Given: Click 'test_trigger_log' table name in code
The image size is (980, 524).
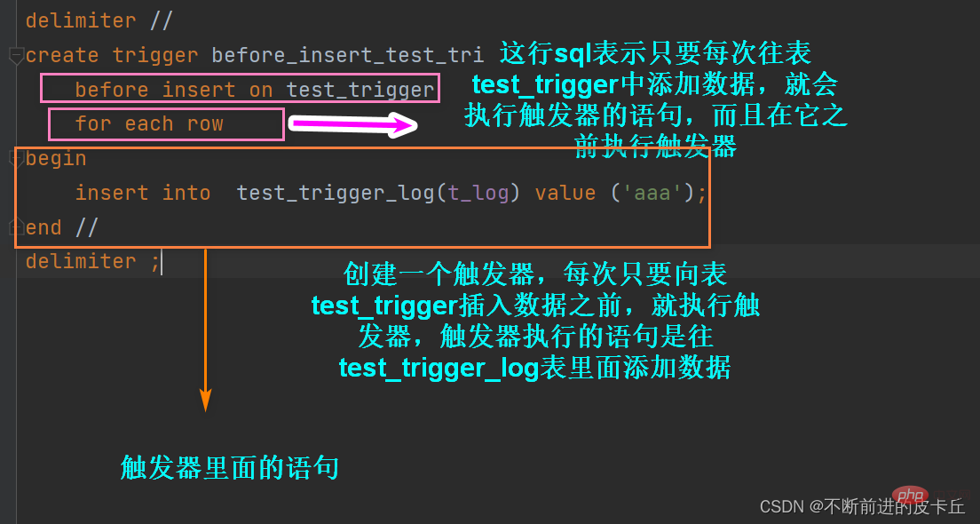Looking at the screenshot, I should (x=336, y=193).
